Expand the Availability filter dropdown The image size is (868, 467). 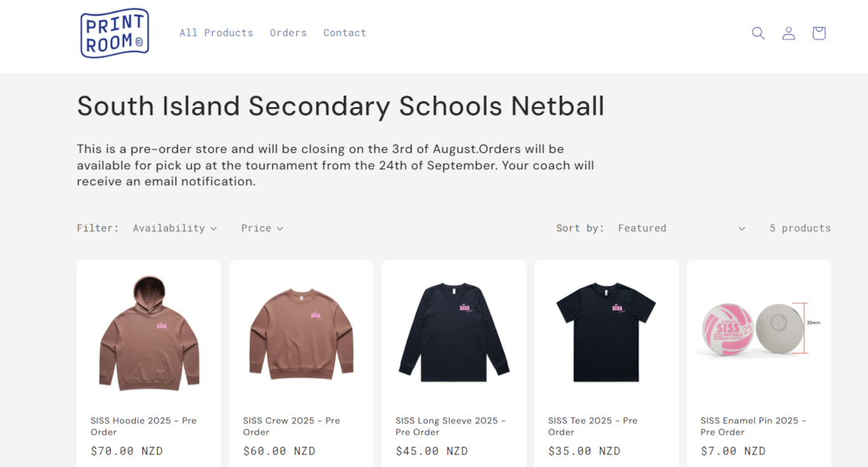click(174, 228)
